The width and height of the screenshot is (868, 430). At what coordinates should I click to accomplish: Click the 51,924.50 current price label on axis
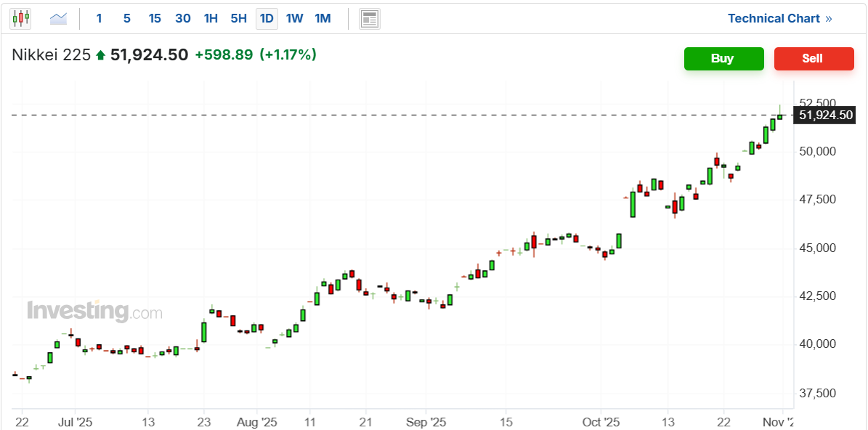824,115
